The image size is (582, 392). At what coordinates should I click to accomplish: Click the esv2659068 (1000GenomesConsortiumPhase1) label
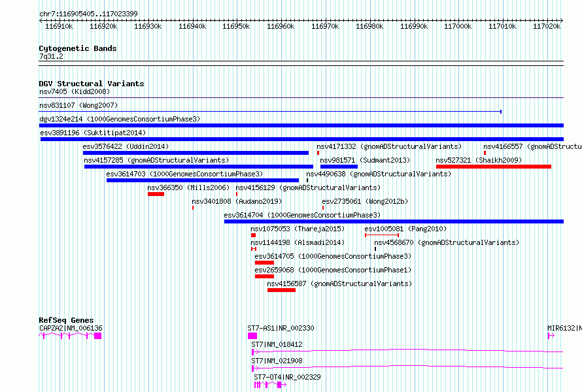pos(333,270)
